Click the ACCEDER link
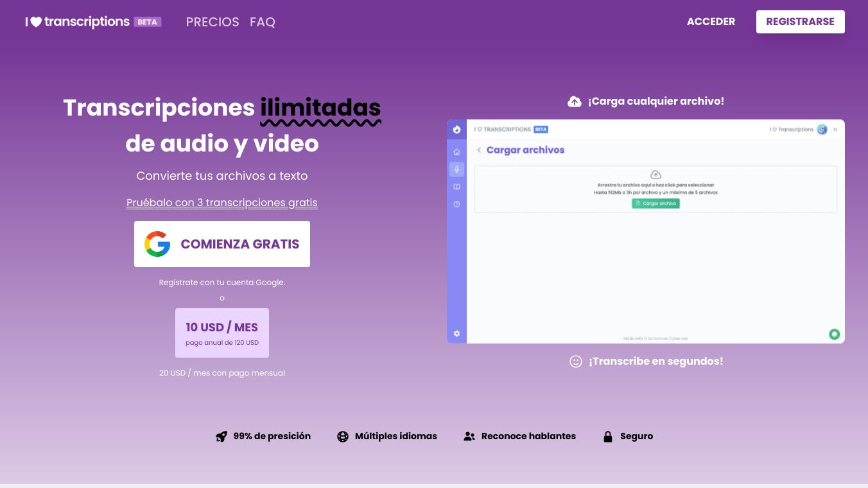 [x=711, y=22]
